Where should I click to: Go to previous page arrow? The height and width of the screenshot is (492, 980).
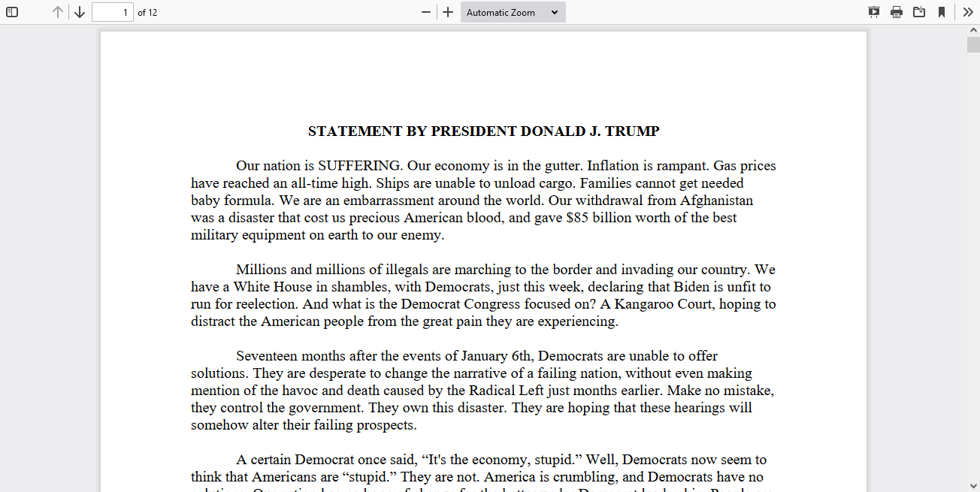[x=58, y=12]
